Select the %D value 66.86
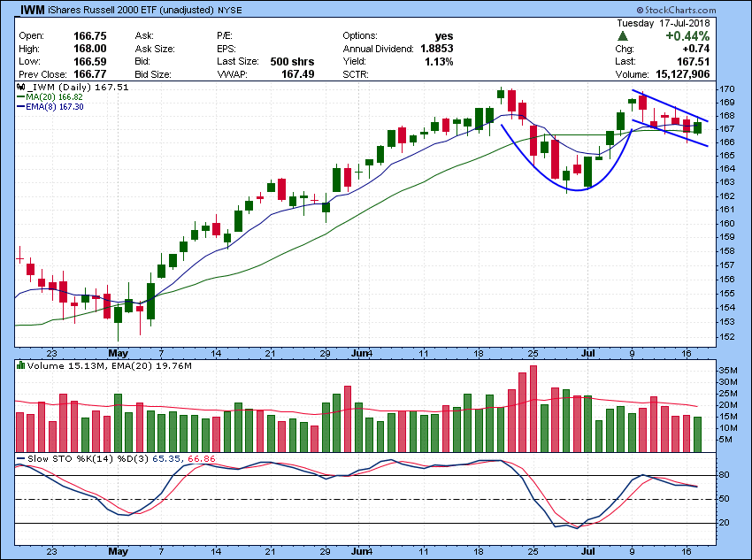Viewport: 752px width, 560px height. [x=202, y=459]
